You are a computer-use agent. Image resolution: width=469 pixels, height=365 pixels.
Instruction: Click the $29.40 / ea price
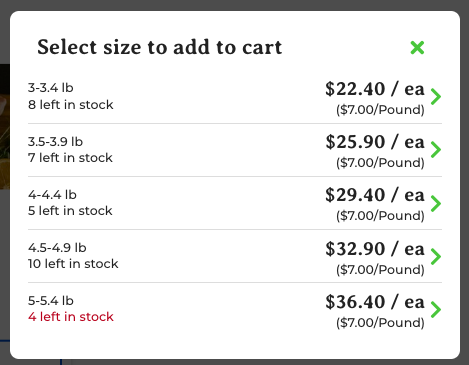375,195
